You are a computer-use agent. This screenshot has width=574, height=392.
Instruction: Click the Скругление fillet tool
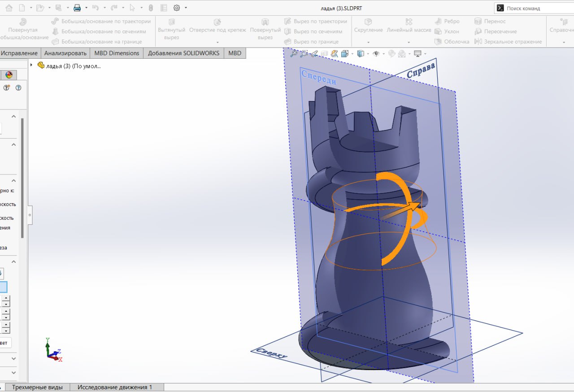(368, 26)
